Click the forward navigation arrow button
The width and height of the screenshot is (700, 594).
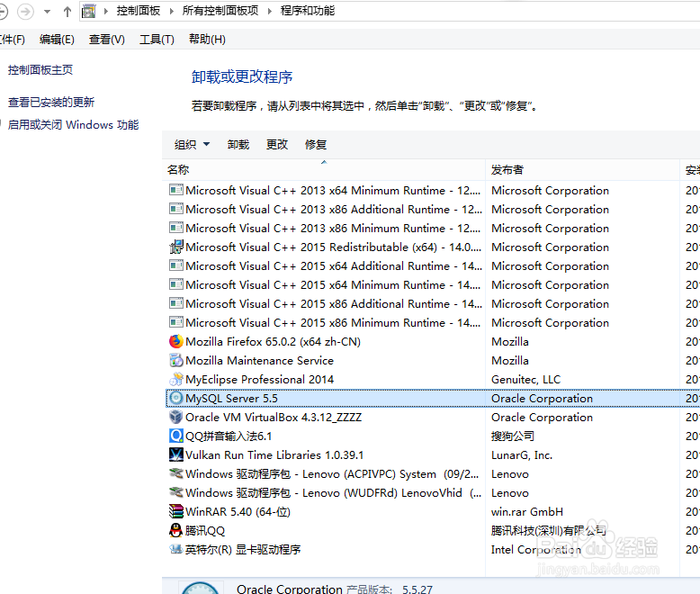click(25, 12)
